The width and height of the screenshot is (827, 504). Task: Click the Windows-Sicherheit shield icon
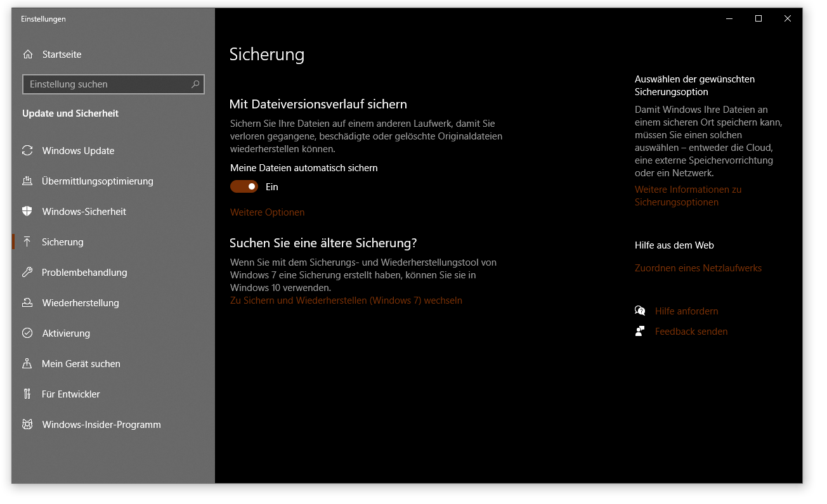27,212
